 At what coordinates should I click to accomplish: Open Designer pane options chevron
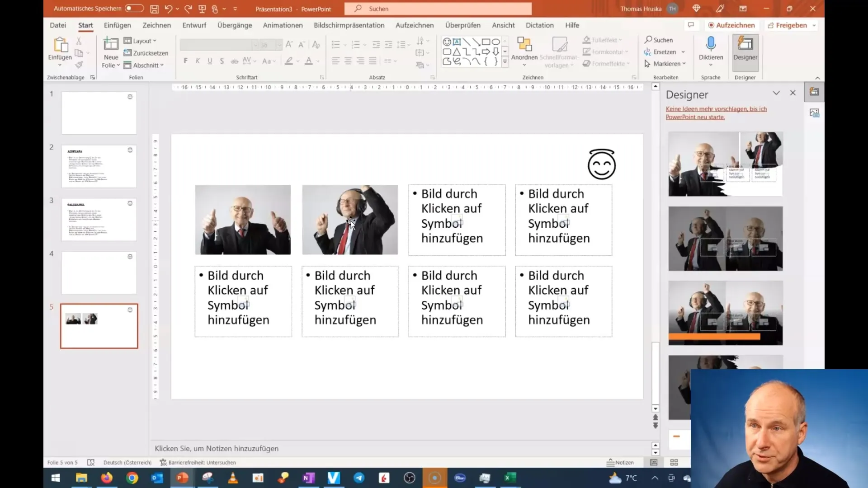(x=776, y=93)
